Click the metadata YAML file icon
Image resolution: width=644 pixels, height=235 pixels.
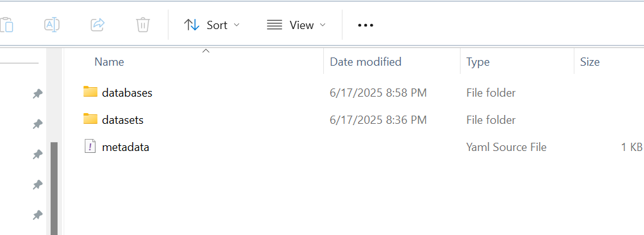tap(90, 147)
